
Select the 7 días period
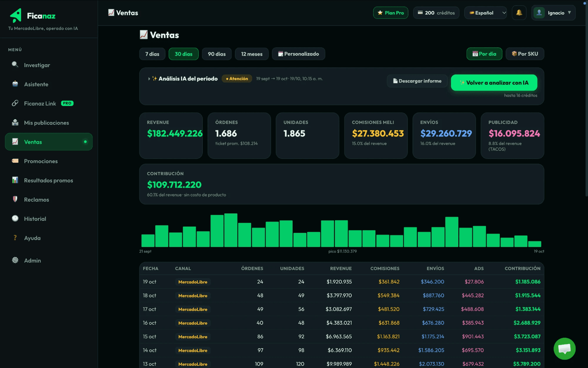[152, 54]
